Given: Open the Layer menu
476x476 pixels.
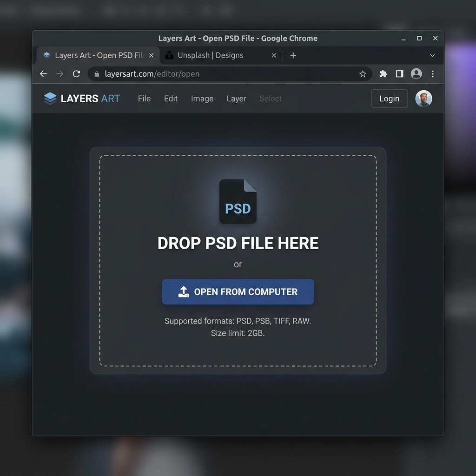Looking at the screenshot, I should point(236,99).
